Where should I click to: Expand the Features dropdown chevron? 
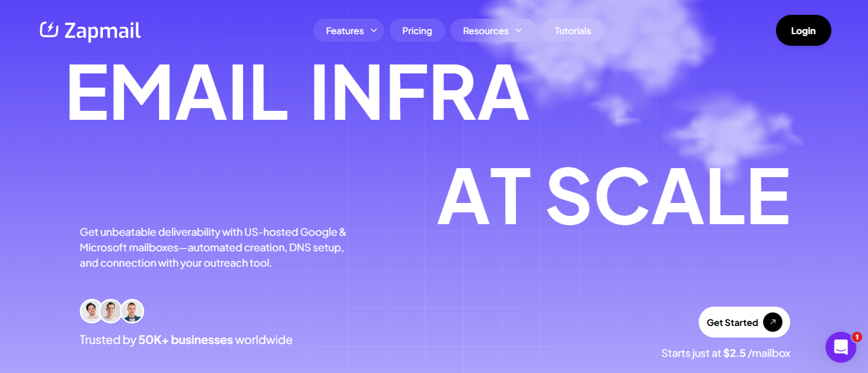coord(374,30)
